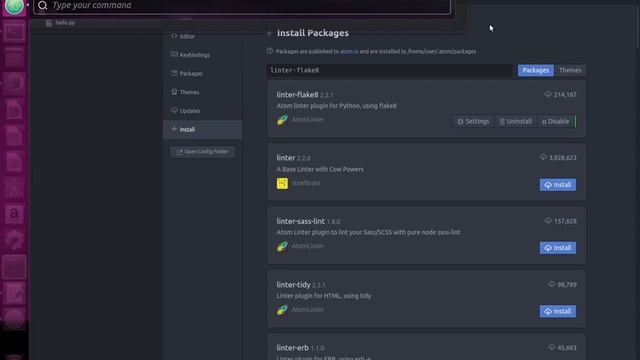Follow the atom.io link
The height and width of the screenshot is (360, 640).
click(349, 51)
